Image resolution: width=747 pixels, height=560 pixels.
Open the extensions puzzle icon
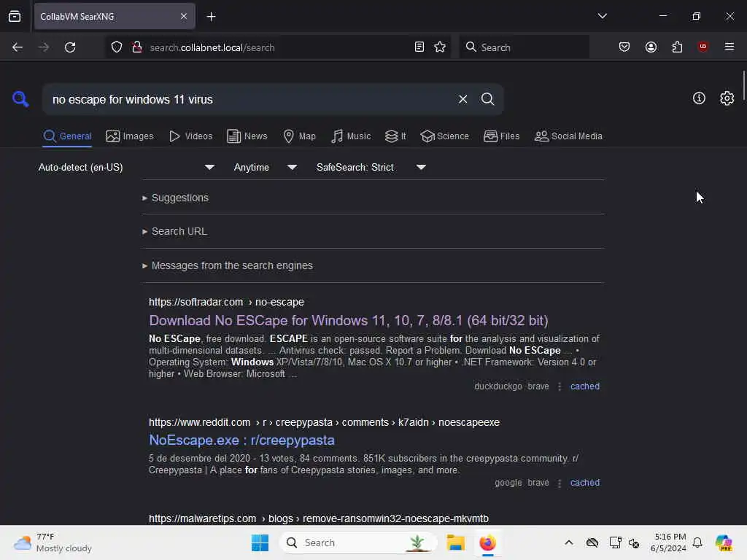point(677,47)
